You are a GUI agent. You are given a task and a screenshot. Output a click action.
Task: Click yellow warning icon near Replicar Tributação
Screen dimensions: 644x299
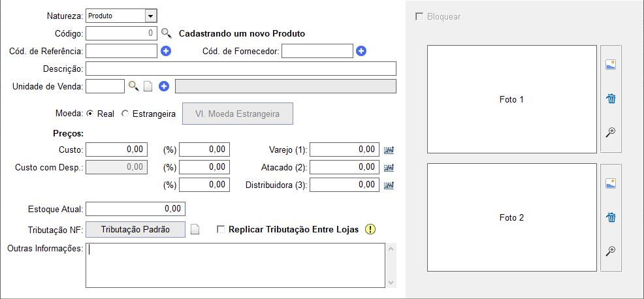[370, 229]
